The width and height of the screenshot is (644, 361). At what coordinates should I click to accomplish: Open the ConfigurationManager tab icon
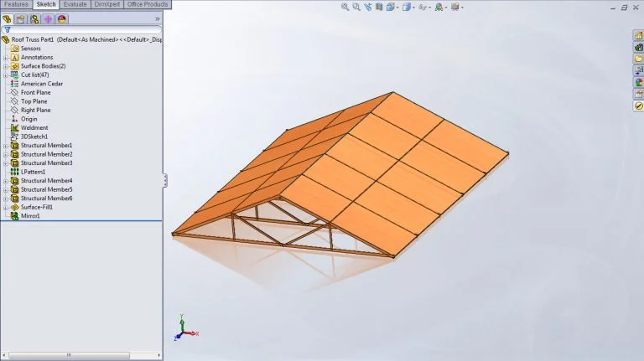34,18
